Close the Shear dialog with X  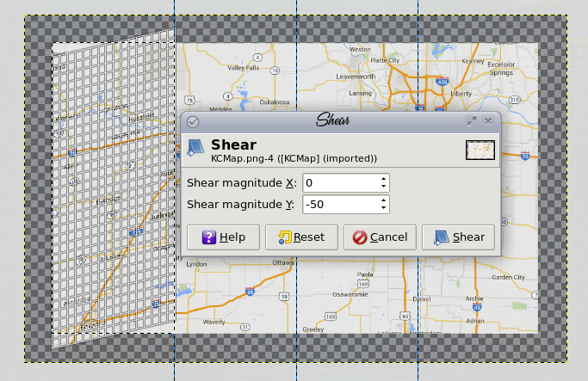click(x=488, y=121)
